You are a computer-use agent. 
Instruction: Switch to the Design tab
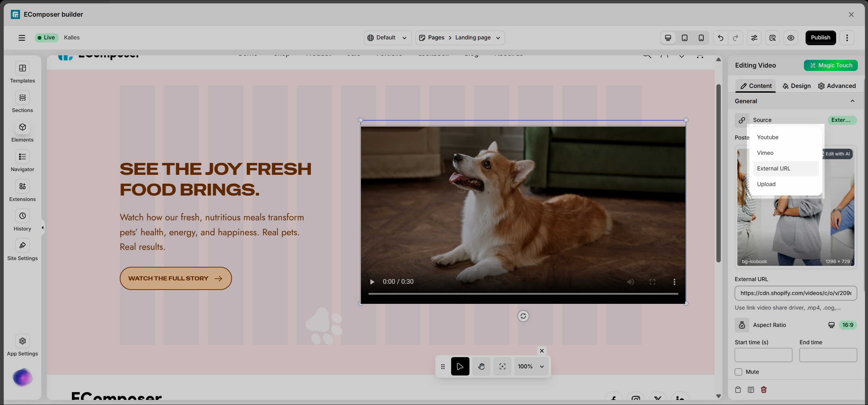pyautogui.click(x=796, y=86)
